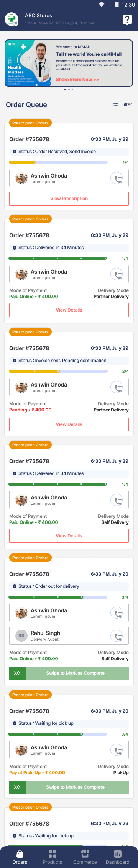The height and width of the screenshot is (868, 138).
Task: Call Ashwin Ghoda in the first order
Action: pyautogui.click(x=117, y=178)
